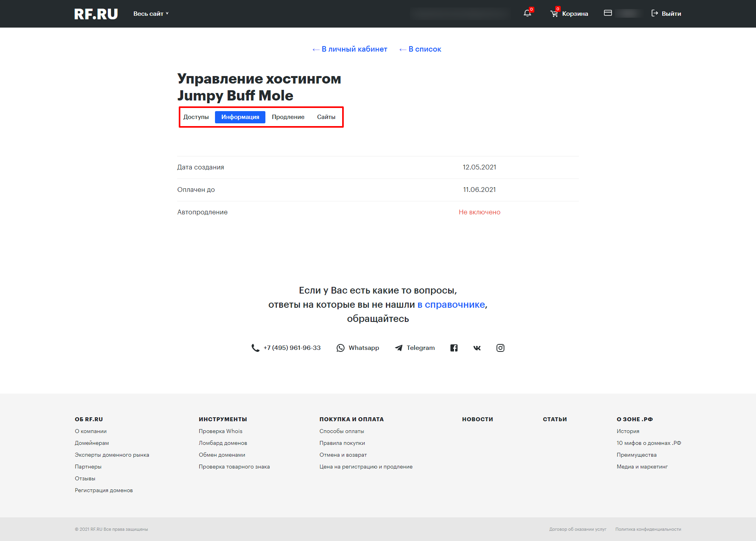The width and height of the screenshot is (756, 541).
Task: Expand the 'Весь сайт' dropdown
Action: [151, 14]
